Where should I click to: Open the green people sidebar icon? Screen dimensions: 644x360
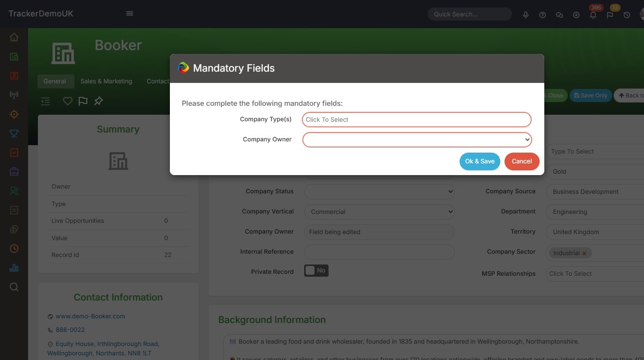pos(14,191)
